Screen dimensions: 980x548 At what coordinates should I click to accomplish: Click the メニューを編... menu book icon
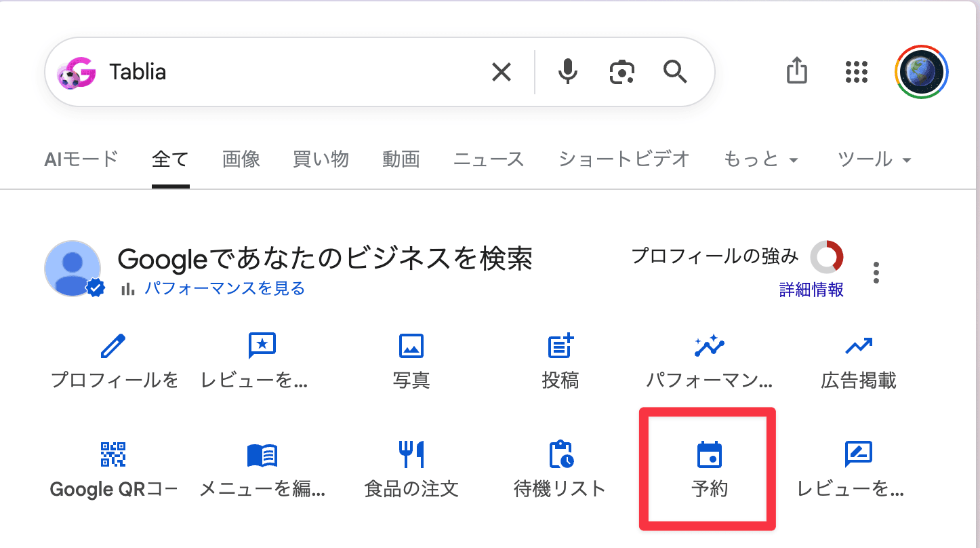tap(262, 455)
